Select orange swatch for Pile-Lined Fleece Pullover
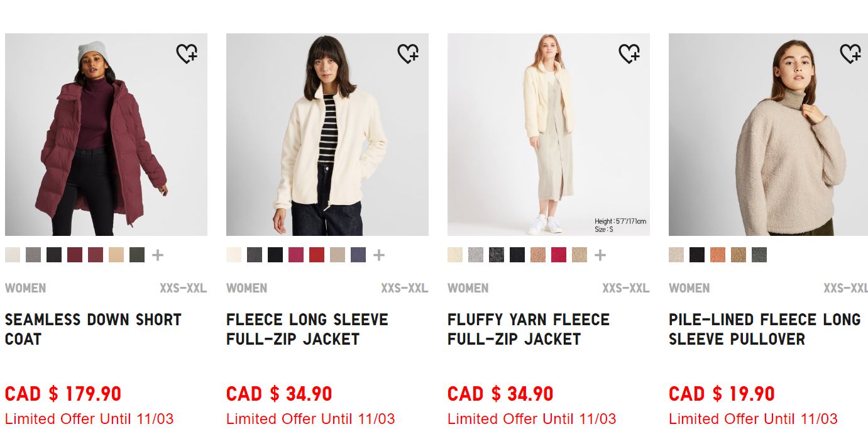Image resolution: width=868 pixels, height=429 pixels. (718, 255)
